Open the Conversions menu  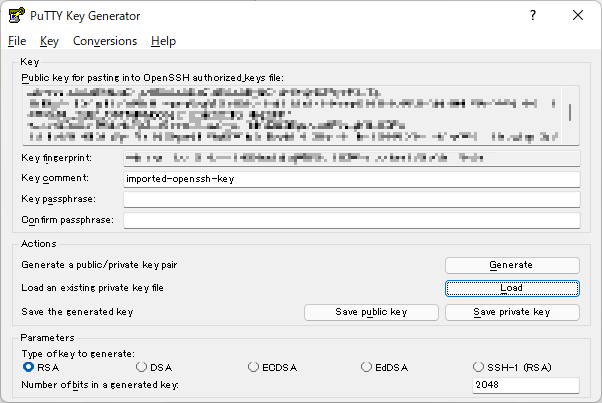point(105,41)
